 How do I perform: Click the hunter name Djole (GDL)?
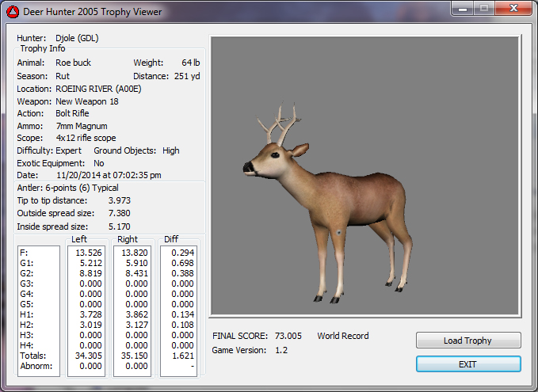click(x=77, y=38)
